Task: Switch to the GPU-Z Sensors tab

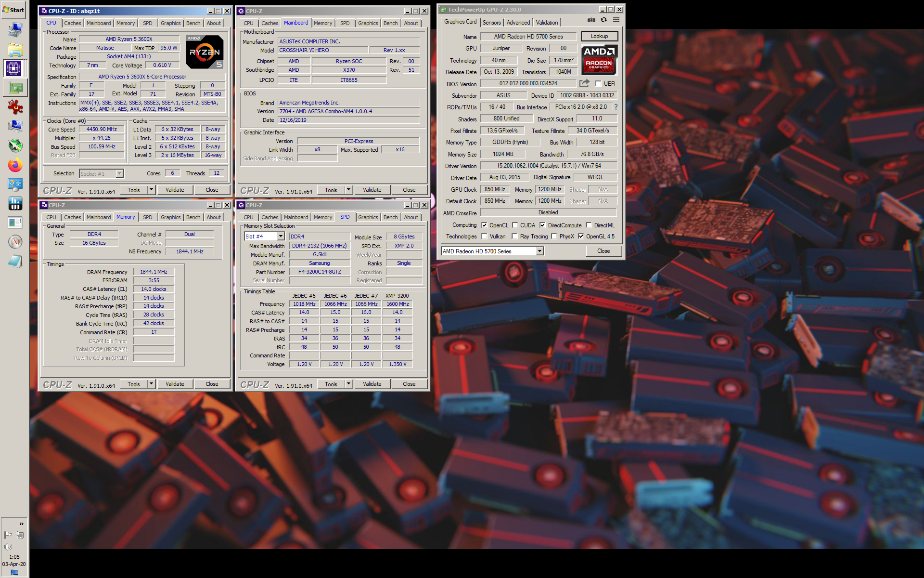Action: 491,23
